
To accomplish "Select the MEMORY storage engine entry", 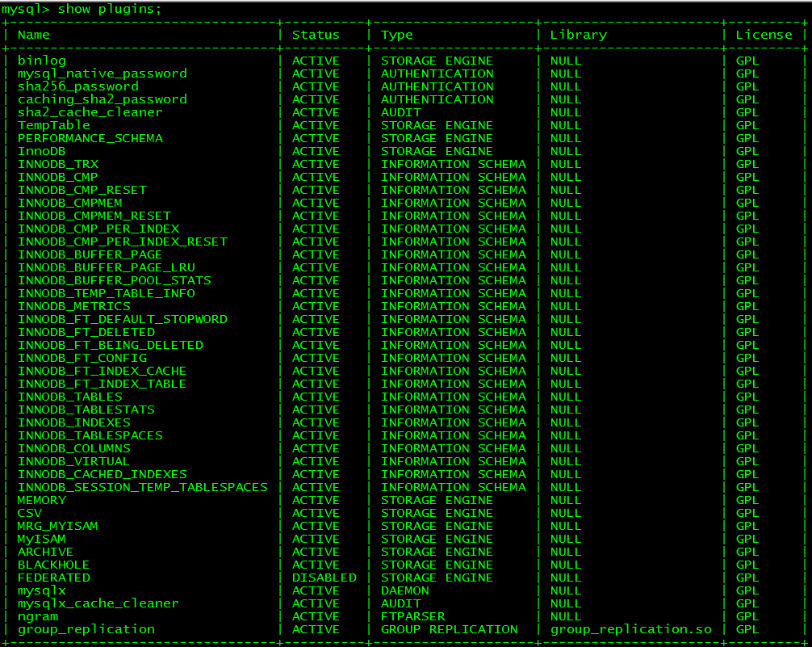I will pyautogui.click(x=41, y=500).
